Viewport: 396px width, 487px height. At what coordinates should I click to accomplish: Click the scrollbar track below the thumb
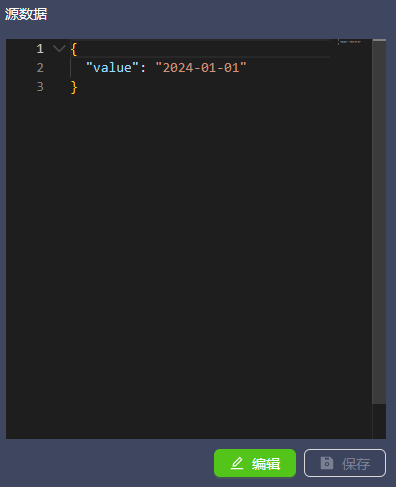[x=379, y=421]
